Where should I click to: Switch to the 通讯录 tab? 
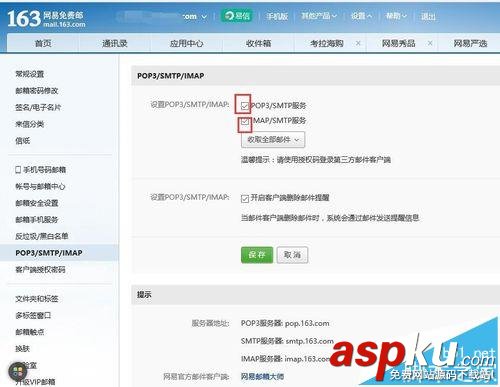(115, 43)
